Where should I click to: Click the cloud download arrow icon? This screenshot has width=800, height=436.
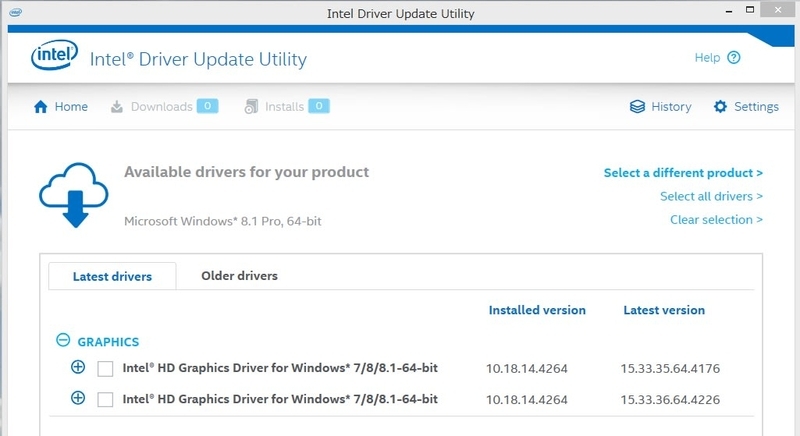[x=74, y=195]
